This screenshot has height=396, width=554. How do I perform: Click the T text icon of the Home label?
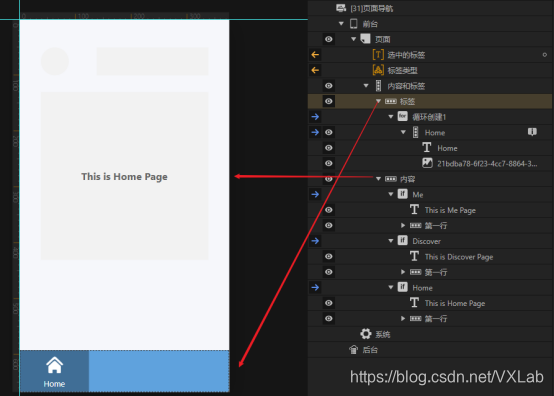(x=427, y=147)
